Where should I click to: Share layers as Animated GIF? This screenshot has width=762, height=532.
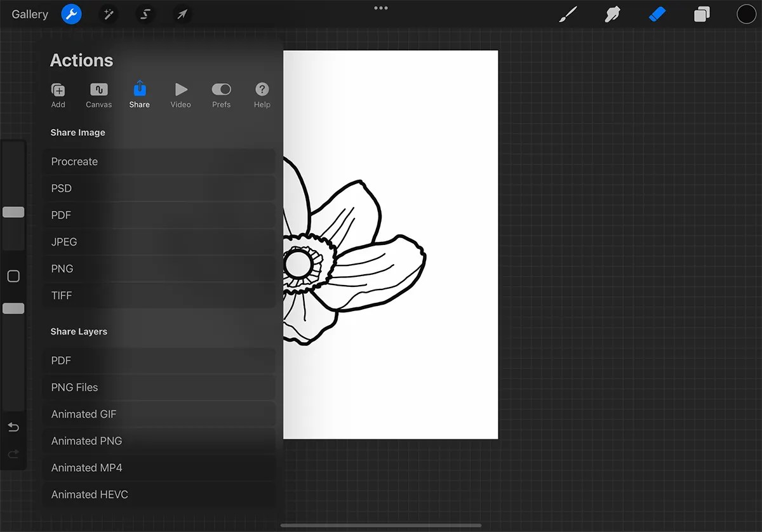coord(159,414)
